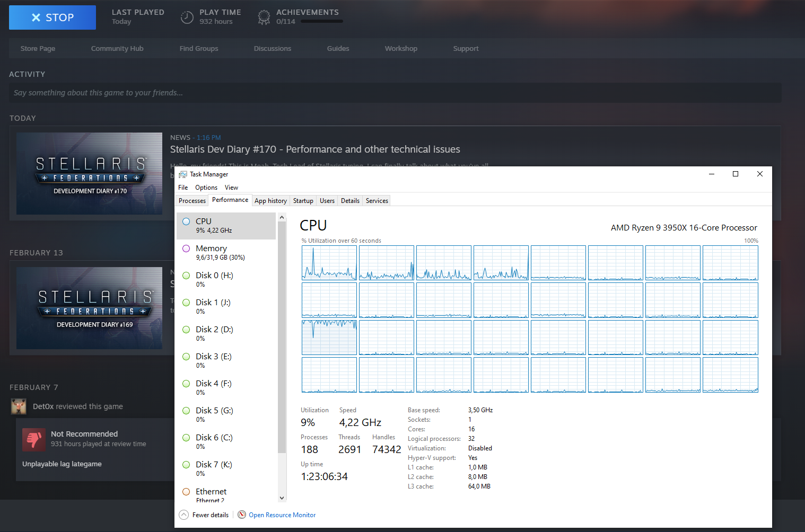
Task: Open the Steam Store Page link
Action: click(38, 49)
